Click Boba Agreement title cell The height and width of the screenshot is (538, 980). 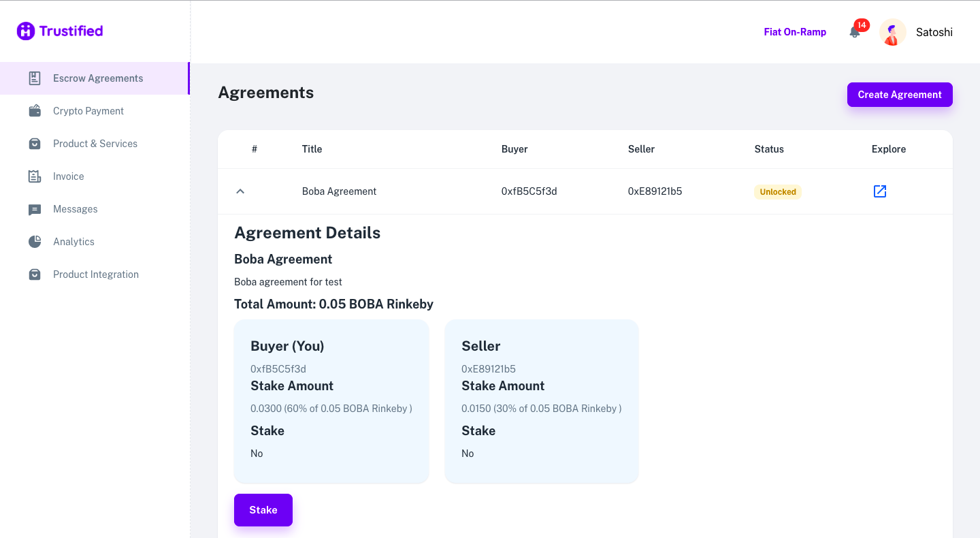[x=339, y=191]
